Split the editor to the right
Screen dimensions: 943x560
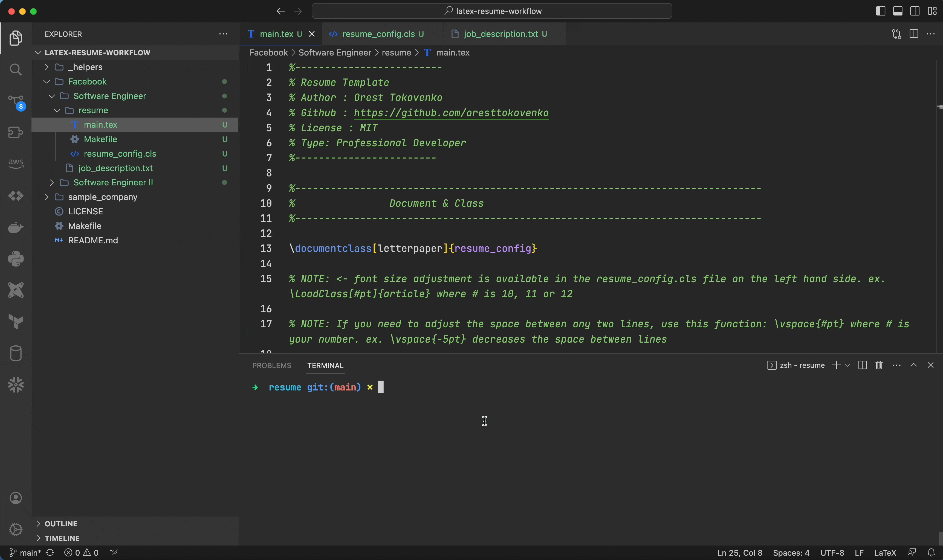click(x=914, y=34)
